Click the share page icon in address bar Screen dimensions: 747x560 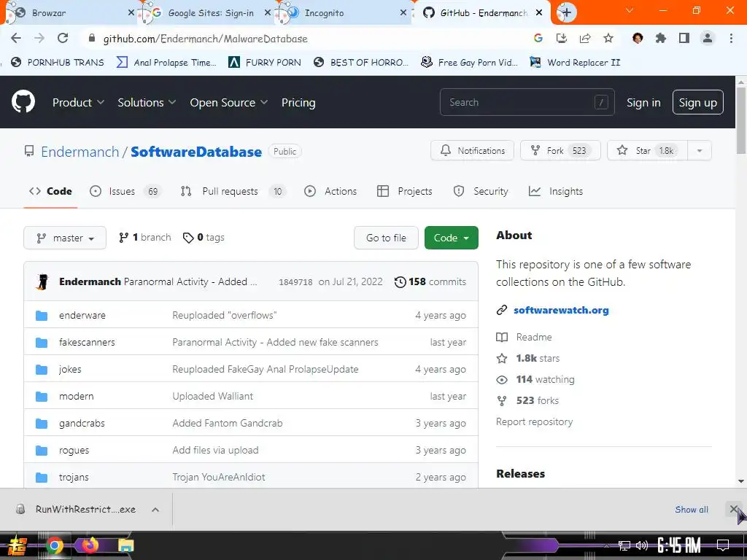(585, 38)
